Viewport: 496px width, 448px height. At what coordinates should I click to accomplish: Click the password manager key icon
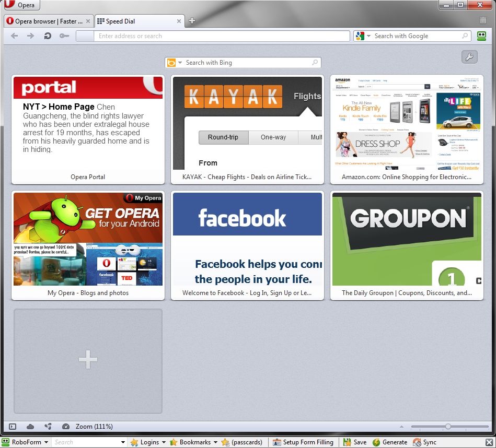point(64,36)
